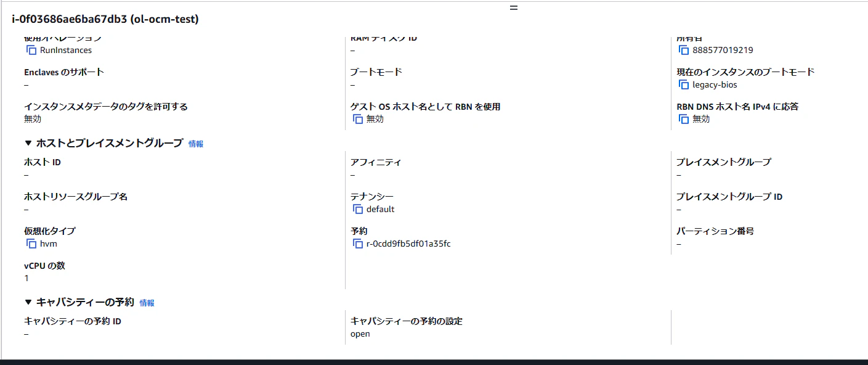Click the アフィニティ label
The height and width of the screenshot is (365, 868).
click(376, 162)
